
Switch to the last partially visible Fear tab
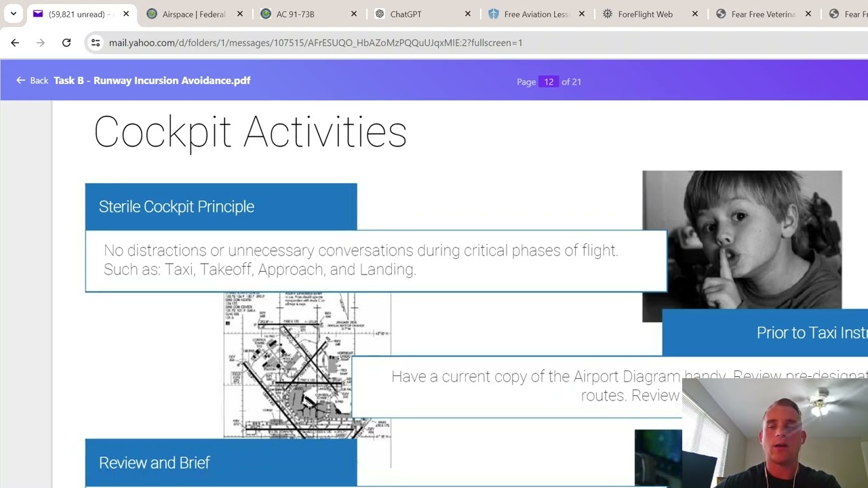tap(846, 14)
